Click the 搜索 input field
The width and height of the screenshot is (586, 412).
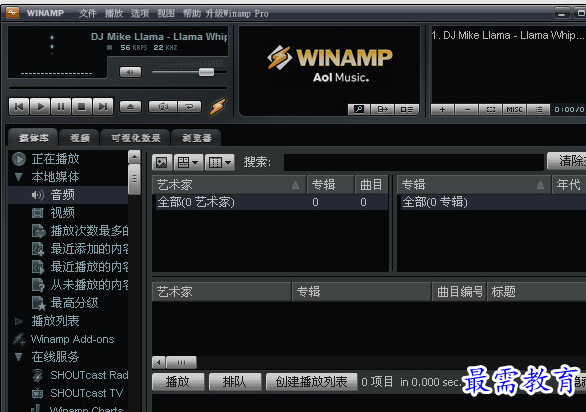pyautogui.click(x=414, y=162)
